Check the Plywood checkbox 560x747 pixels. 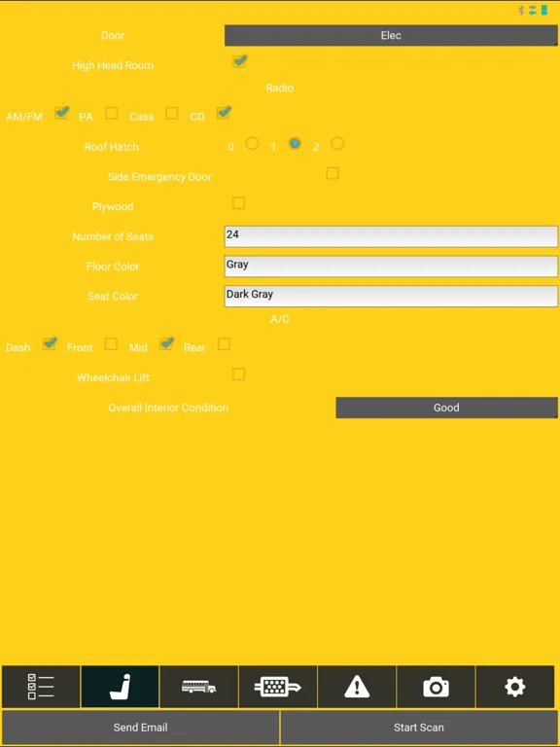pos(239,203)
